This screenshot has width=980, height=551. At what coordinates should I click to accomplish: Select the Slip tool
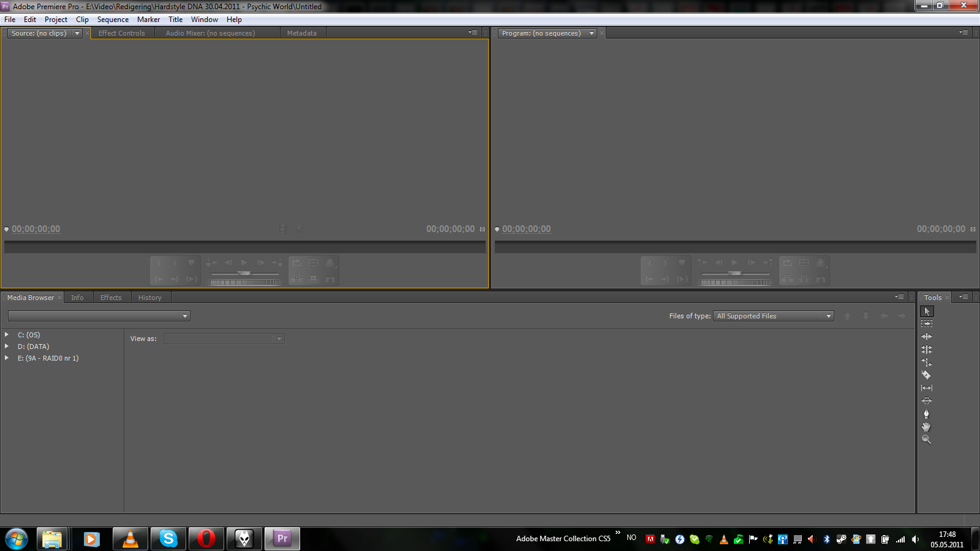pos(927,388)
